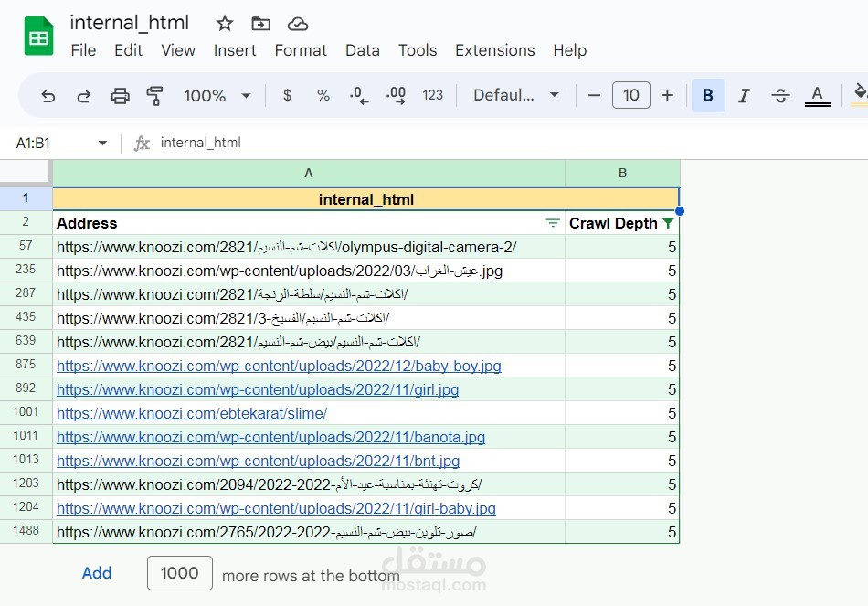Screen dimensions: 868x606
Task: Click the row count field showing 1000
Action: click(x=180, y=573)
